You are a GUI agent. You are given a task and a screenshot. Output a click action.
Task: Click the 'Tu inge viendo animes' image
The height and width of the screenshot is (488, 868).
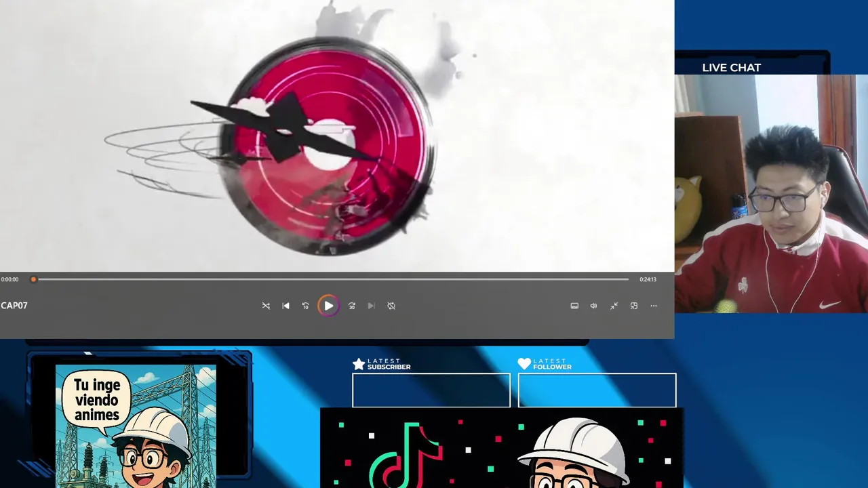pos(136,426)
